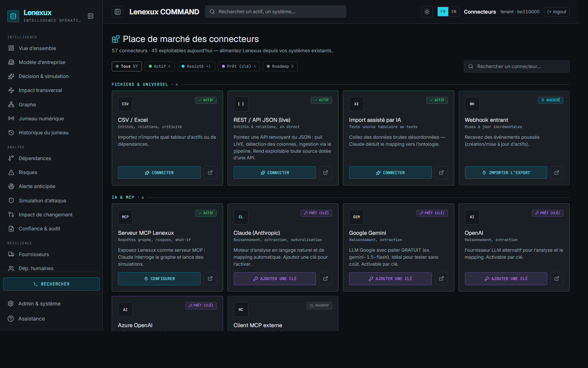This screenshot has height=368, width=588.
Task: Open Vue d'ensemble in sidebar
Action: click(51, 48)
